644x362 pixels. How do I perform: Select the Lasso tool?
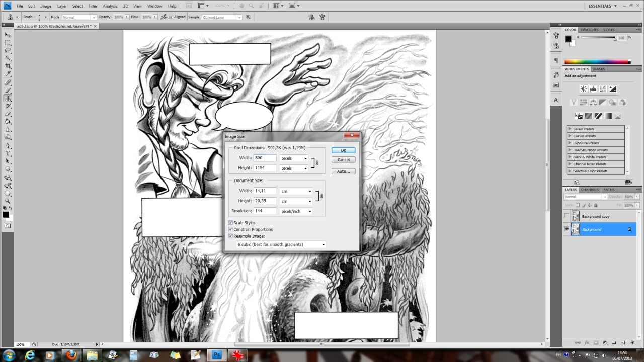(8, 50)
